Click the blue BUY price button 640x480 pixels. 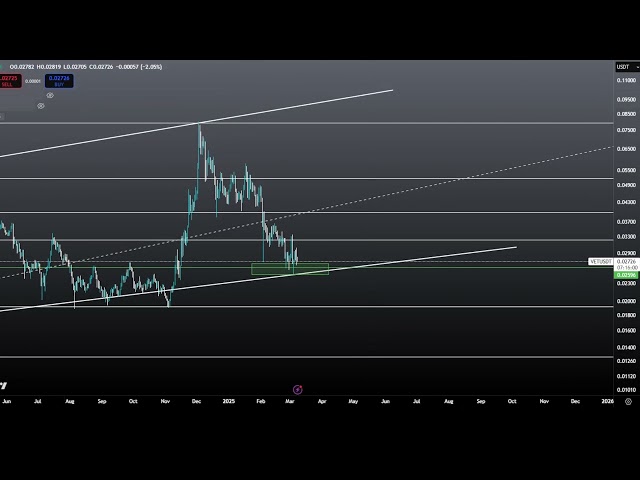tap(59, 80)
